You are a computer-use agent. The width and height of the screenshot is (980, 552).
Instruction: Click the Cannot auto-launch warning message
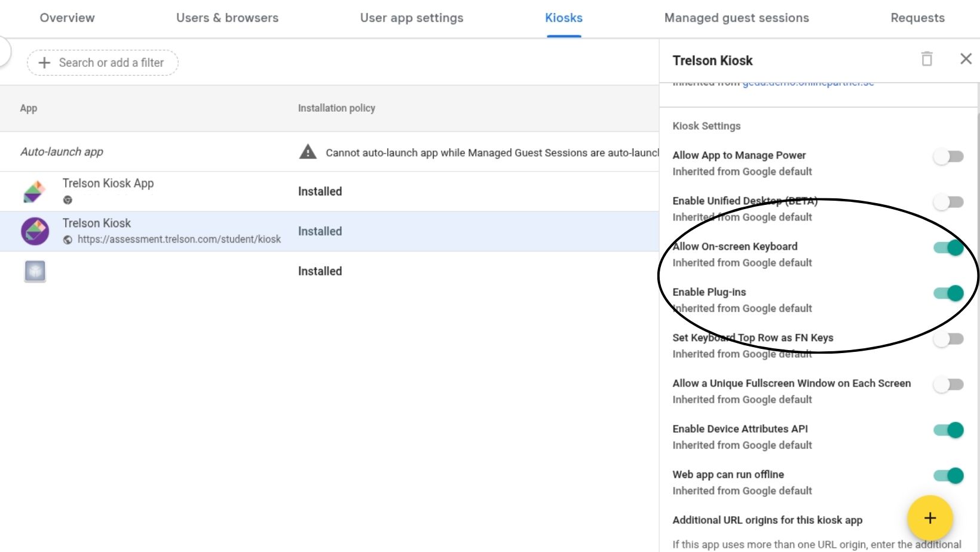point(492,152)
